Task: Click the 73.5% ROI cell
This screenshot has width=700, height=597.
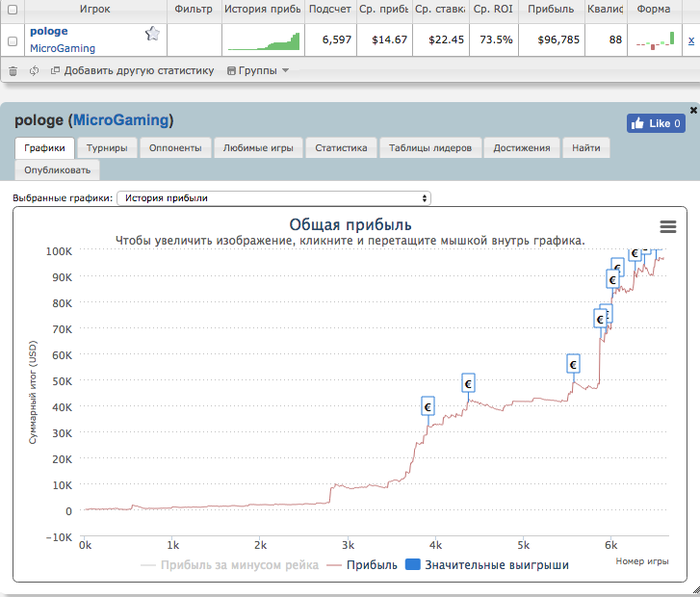Action: 496,40
